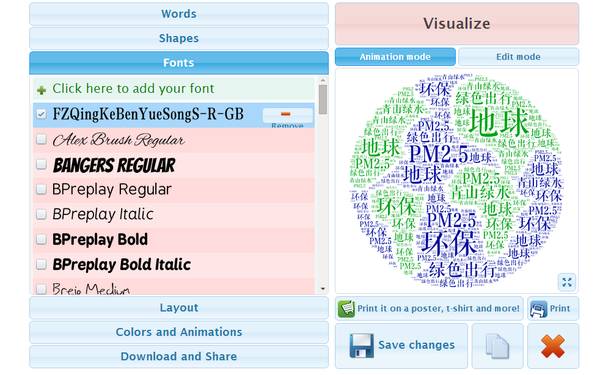
Task: Select the BPreplay Bold font name
Action: click(x=100, y=240)
